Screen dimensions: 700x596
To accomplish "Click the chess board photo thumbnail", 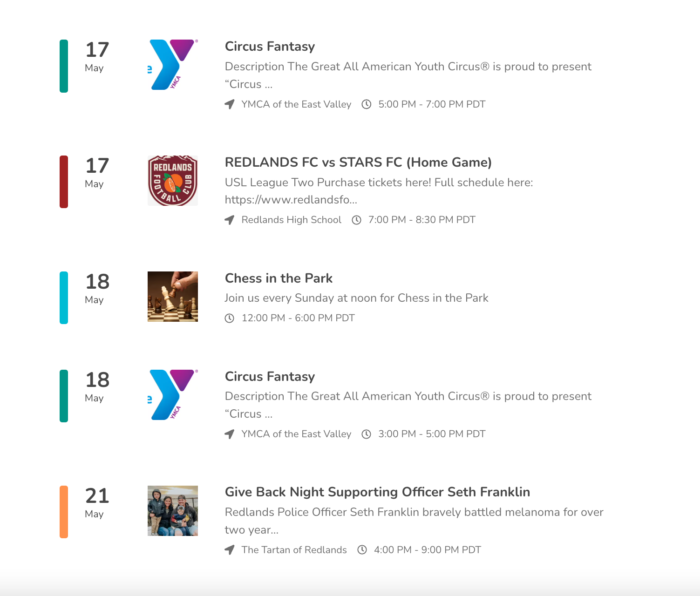I will [x=173, y=297].
